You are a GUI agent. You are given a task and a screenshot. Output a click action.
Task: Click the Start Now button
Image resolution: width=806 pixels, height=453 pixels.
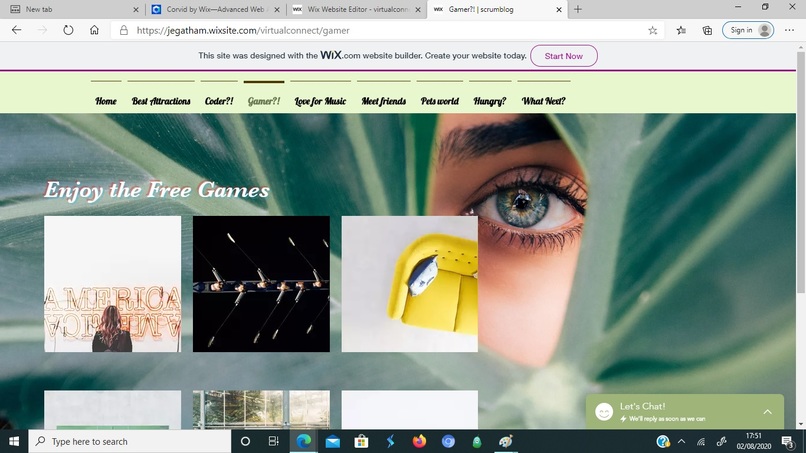[563, 56]
